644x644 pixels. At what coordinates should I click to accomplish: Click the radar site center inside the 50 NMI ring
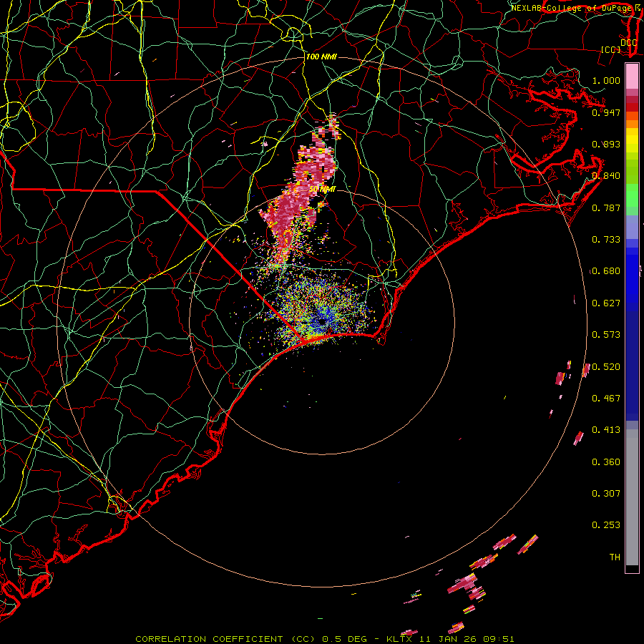(322, 321)
